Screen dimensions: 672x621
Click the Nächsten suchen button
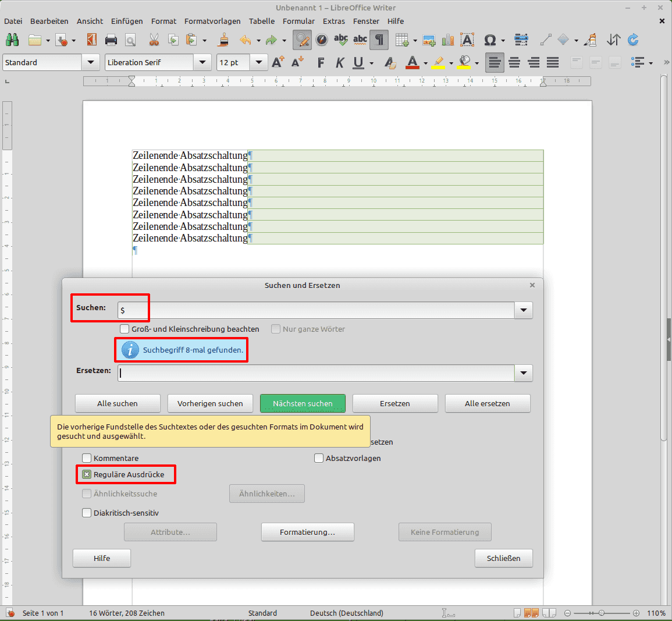[x=303, y=404]
